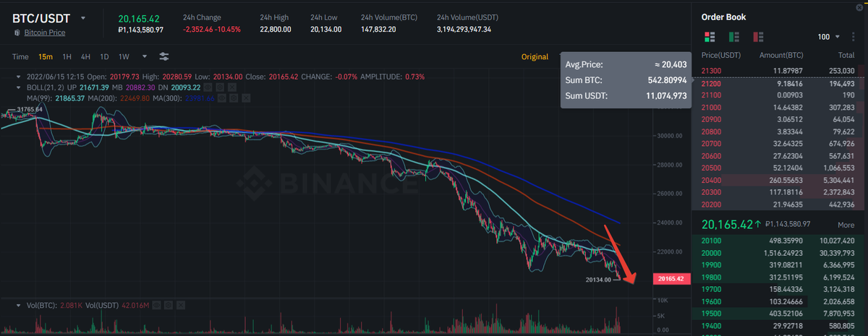Show both buy and sell orders view
Viewport: 868px width, 336px height.
coord(709,36)
